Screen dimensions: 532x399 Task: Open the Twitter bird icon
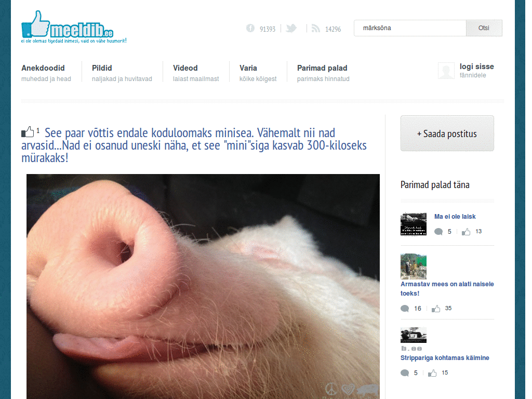pyautogui.click(x=291, y=28)
